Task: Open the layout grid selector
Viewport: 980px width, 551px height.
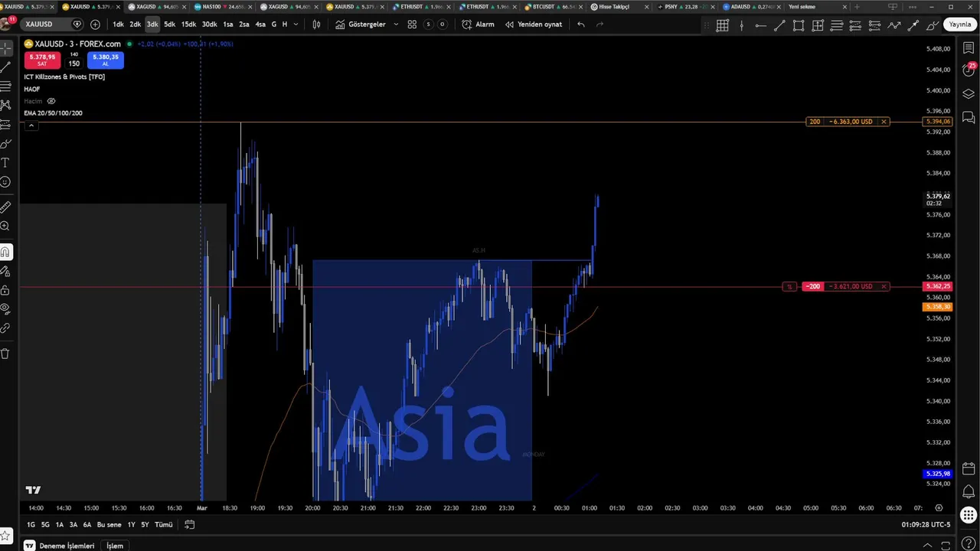Action: (x=412, y=24)
